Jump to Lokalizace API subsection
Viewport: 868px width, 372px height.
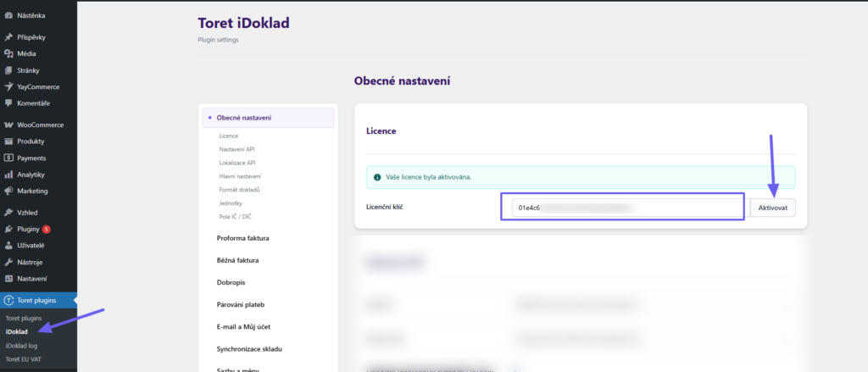[x=237, y=163]
